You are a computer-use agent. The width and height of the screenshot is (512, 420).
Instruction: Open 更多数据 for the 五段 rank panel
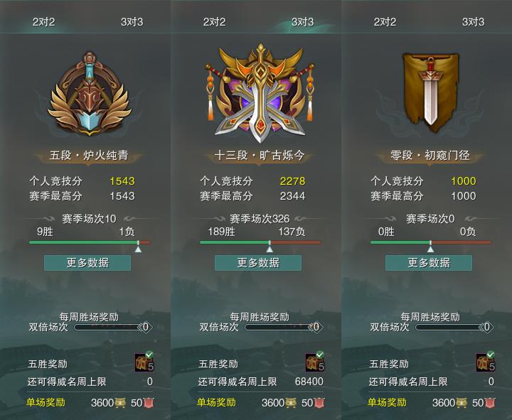(x=87, y=263)
